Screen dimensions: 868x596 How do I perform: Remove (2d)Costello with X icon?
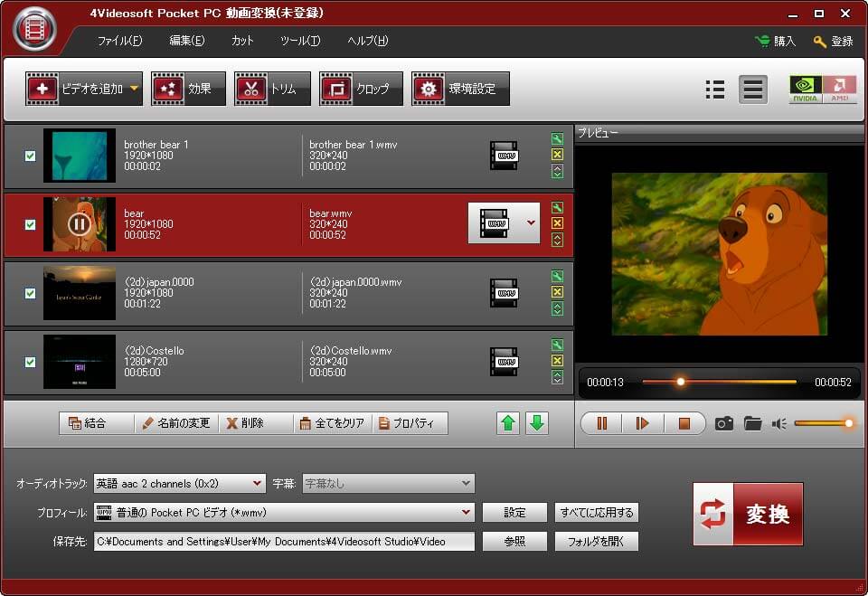[558, 361]
